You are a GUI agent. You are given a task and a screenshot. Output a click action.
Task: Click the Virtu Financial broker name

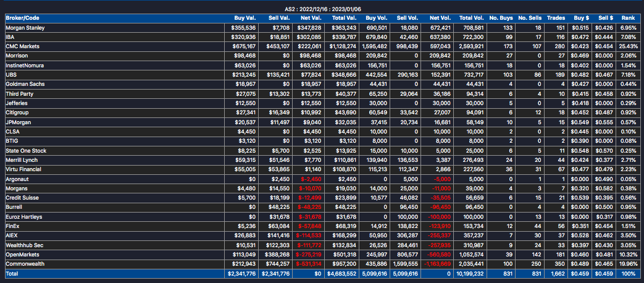pyautogui.click(x=23, y=169)
